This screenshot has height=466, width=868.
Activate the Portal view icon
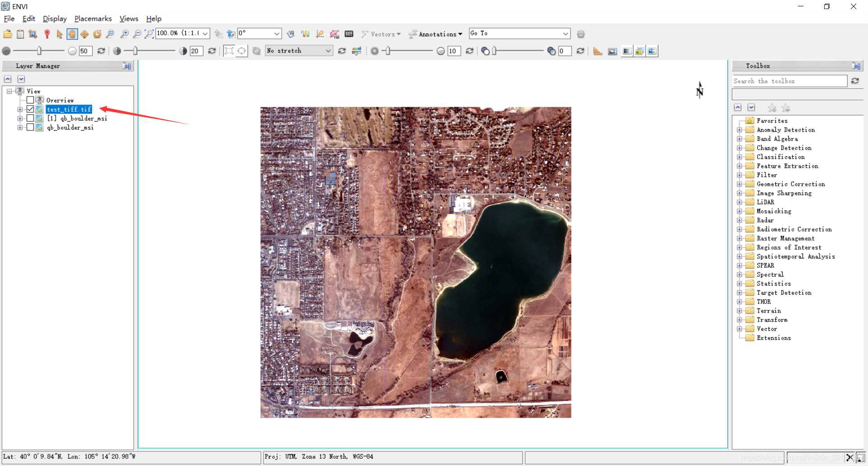click(x=613, y=51)
